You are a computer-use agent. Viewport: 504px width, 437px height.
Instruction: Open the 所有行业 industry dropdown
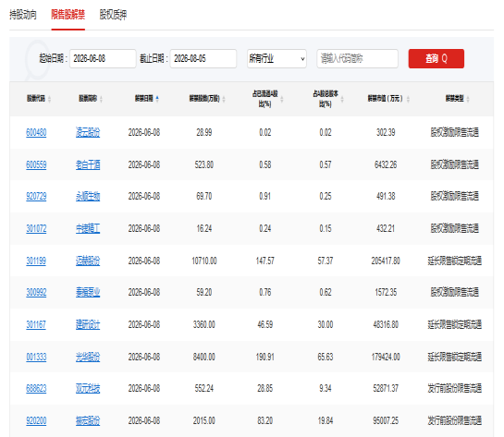click(x=277, y=59)
